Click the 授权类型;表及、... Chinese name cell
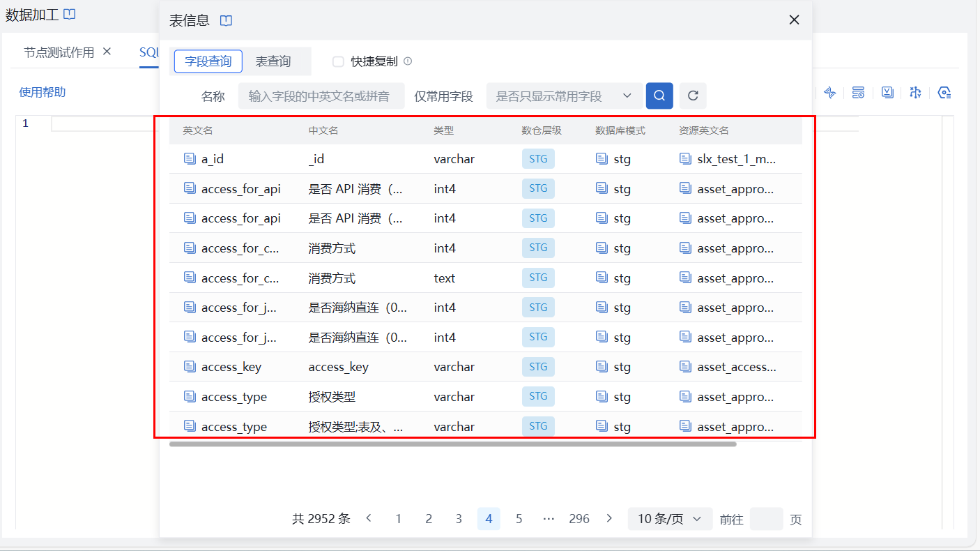 click(356, 426)
